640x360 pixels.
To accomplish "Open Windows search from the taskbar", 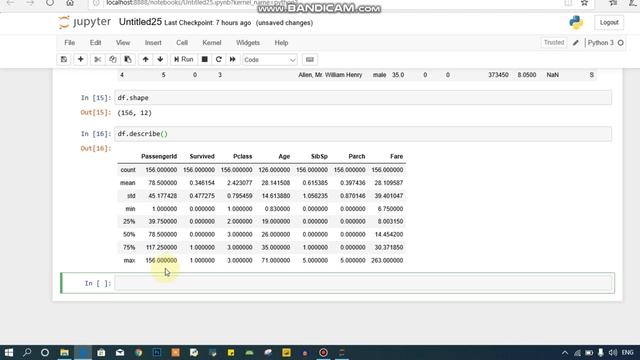I will [27, 352].
